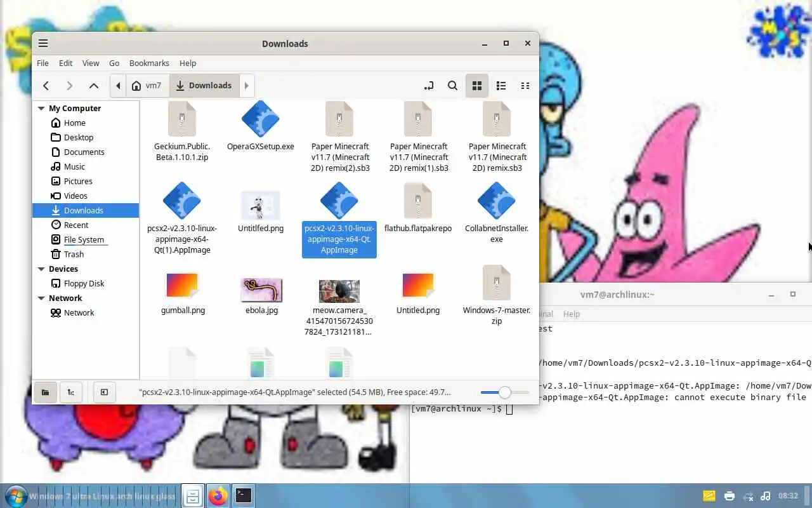Select Downloads in the sidebar
The height and width of the screenshot is (508, 812).
(86, 211)
